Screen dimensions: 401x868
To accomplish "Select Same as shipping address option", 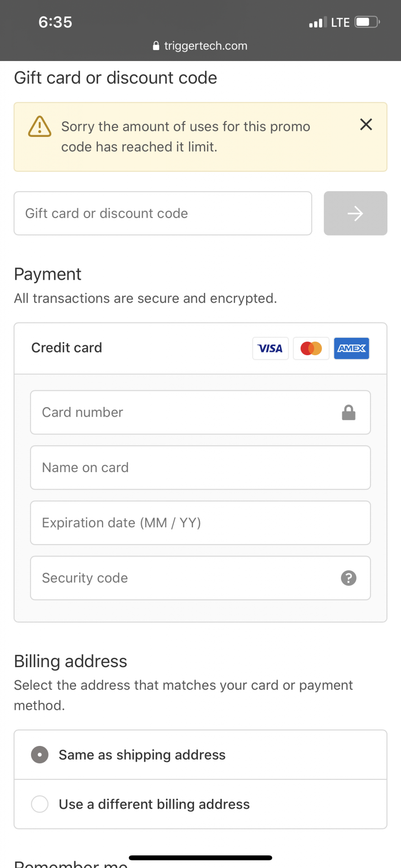I will coord(201,755).
